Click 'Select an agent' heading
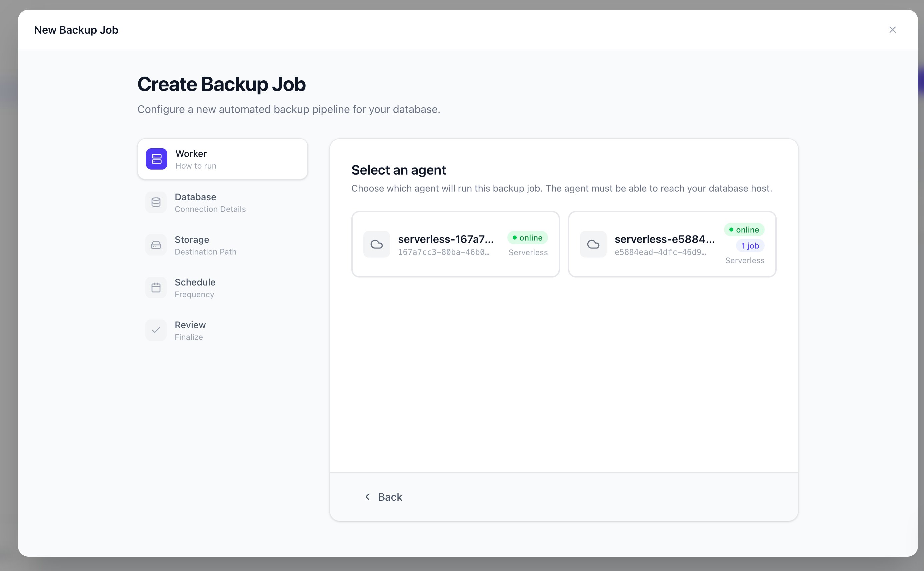Viewport: 924px width, 571px height. point(399,170)
